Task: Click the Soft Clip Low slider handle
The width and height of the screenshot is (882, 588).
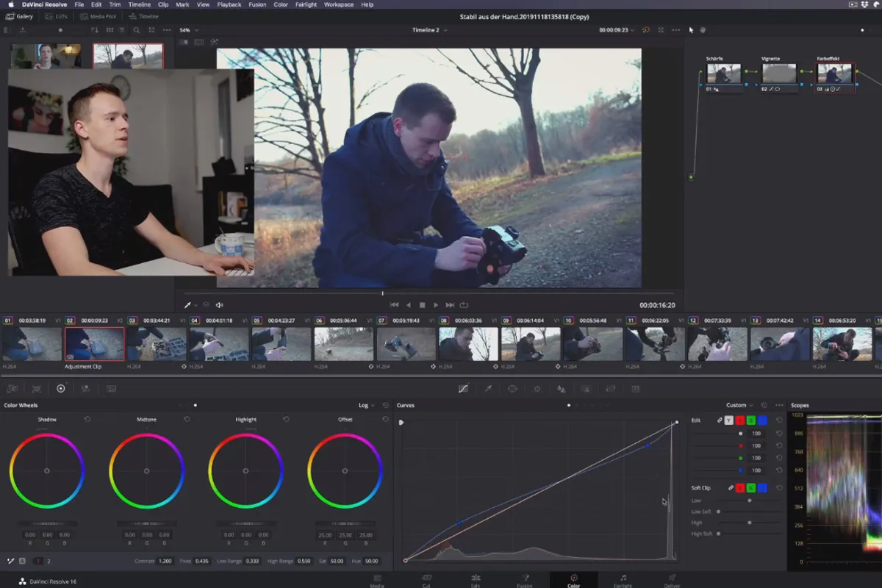Action: point(749,501)
